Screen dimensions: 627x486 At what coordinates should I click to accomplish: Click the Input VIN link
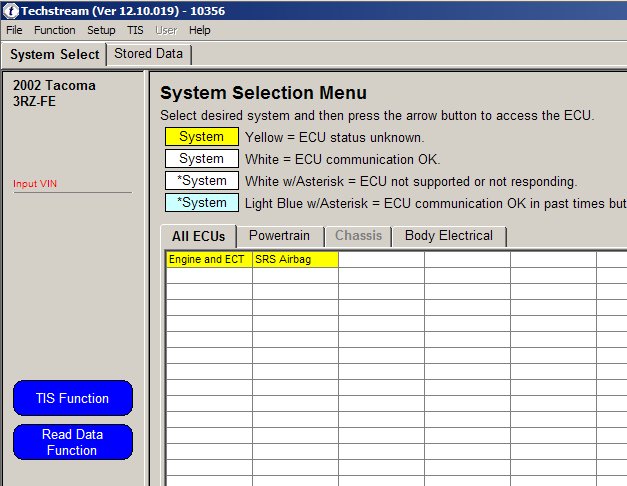coord(35,184)
